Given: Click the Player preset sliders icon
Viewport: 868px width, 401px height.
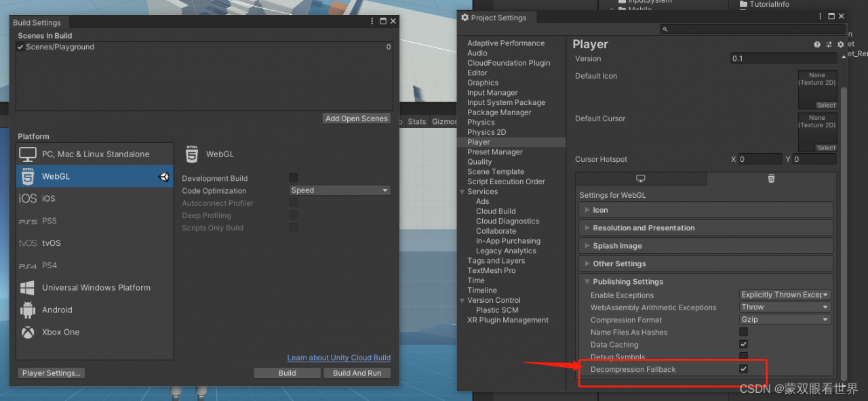Looking at the screenshot, I should click(829, 45).
